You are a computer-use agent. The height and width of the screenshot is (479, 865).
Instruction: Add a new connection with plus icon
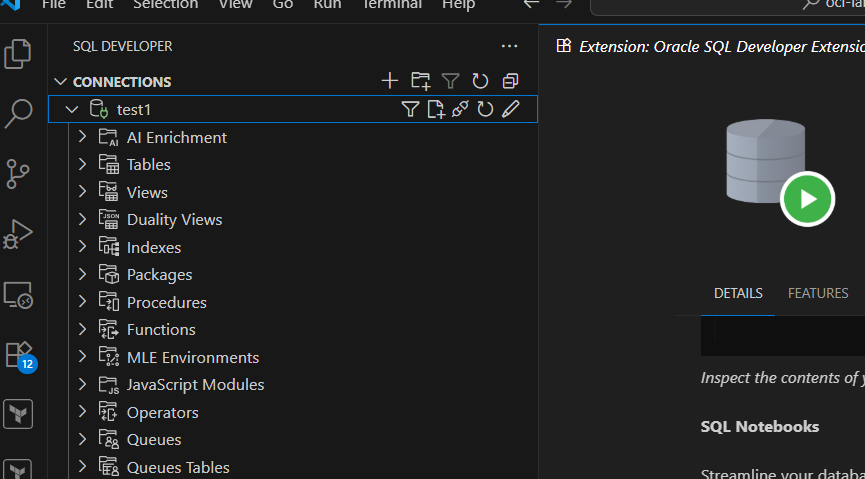[390, 81]
